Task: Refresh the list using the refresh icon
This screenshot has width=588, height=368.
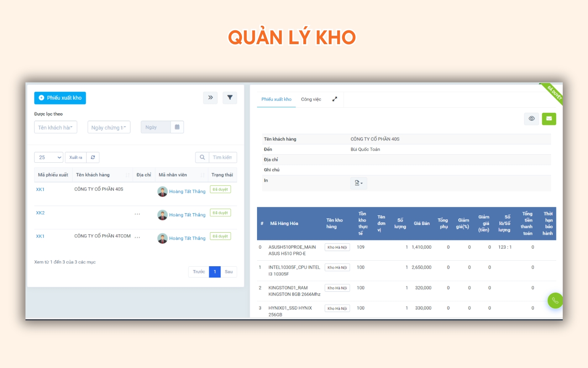Action: pyautogui.click(x=93, y=157)
